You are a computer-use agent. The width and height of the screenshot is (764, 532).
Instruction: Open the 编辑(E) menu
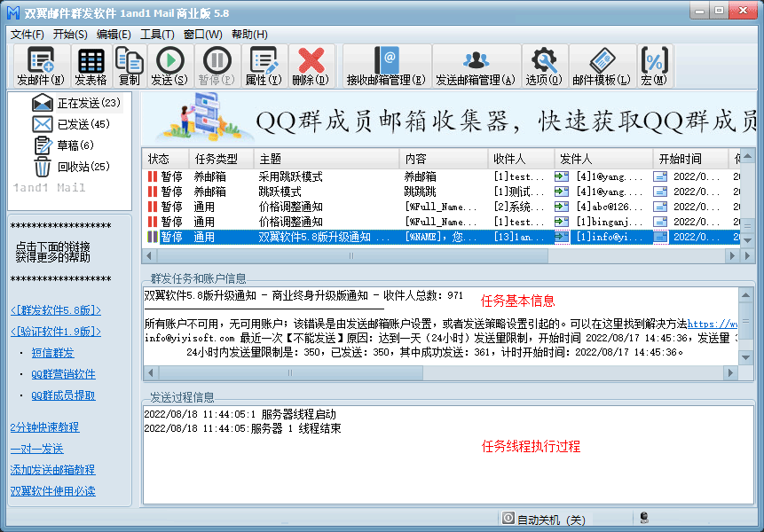pyautogui.click(x=114, y=34)
